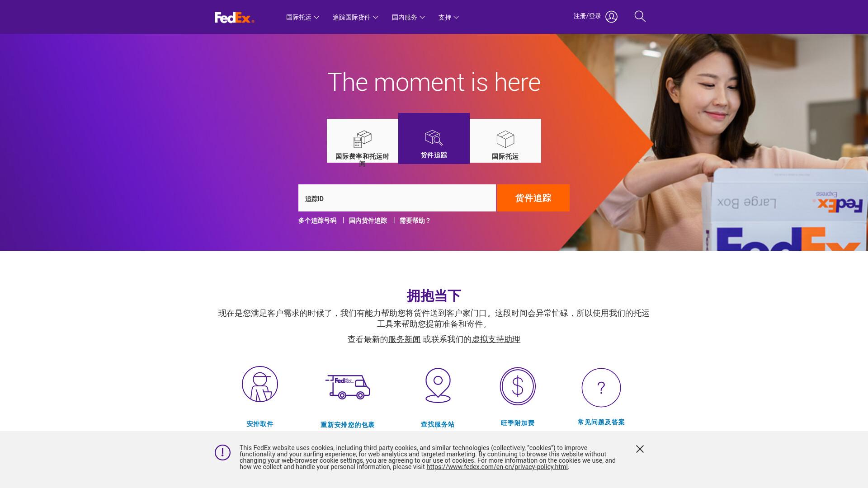Expand the 追踪国际货件 dropdown menu
The height and width of the screenshot is (488, 868).
click(x=355, y=17)
